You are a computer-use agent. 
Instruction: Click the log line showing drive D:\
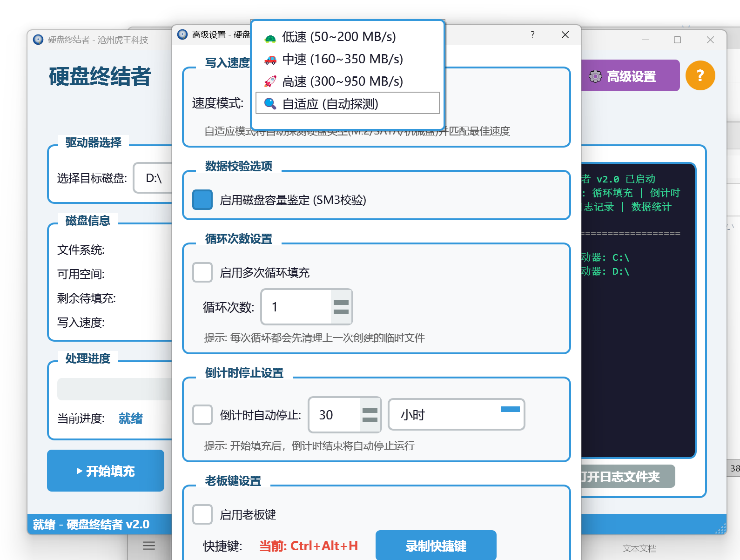coord(605,271)
